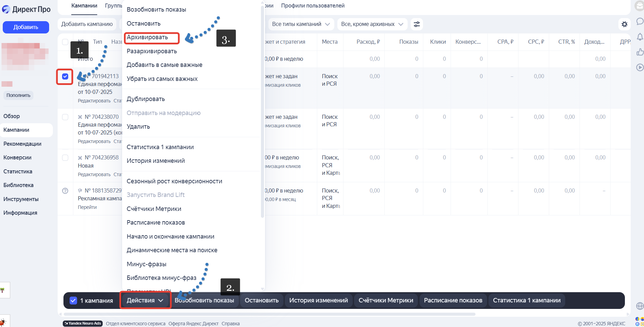Click the play video icon in sidebar
644x327 pixels.
click(640, 67)
